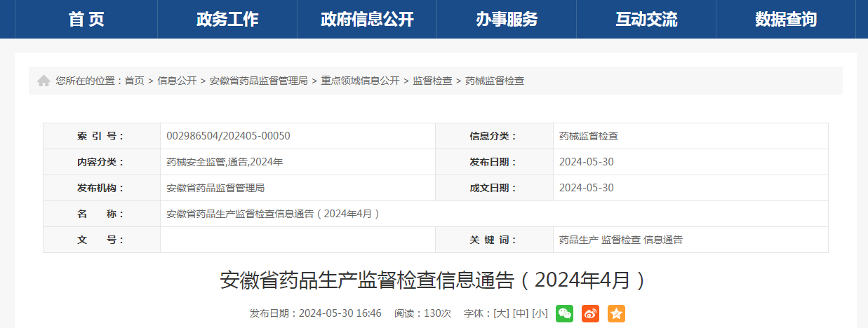
Task: Open 重点领域信息公开 breadcrumb link
Action: (360, 81)
